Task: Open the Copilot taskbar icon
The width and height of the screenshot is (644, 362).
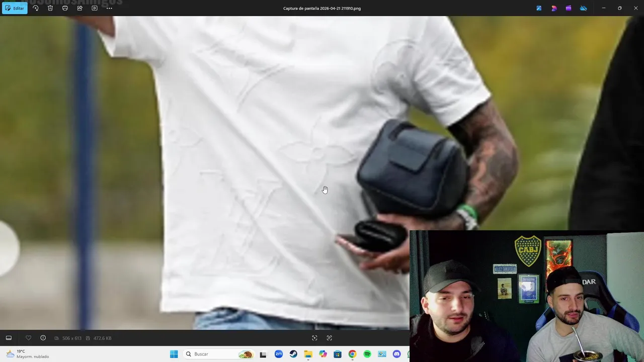Action: 323,354
